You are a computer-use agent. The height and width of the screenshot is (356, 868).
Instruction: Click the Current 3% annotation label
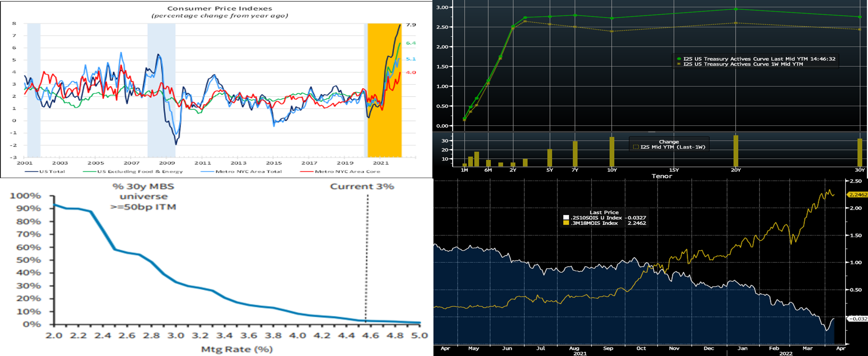[362, 186]
